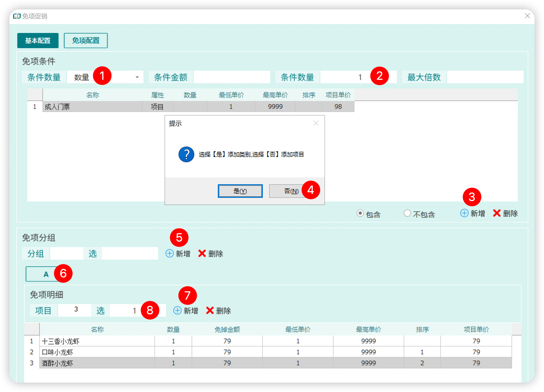The height and width of the screenshot is (392, 544).
Task: Click 排序 header in 免项明细 table
Action: point(422,329)
